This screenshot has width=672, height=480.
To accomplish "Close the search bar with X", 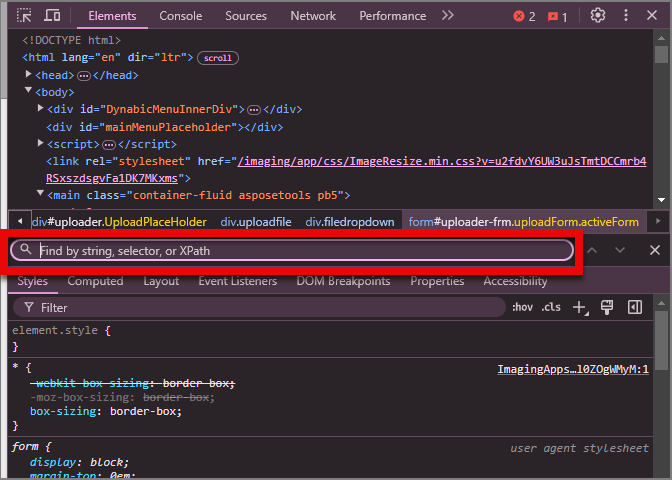I will 654,250.
